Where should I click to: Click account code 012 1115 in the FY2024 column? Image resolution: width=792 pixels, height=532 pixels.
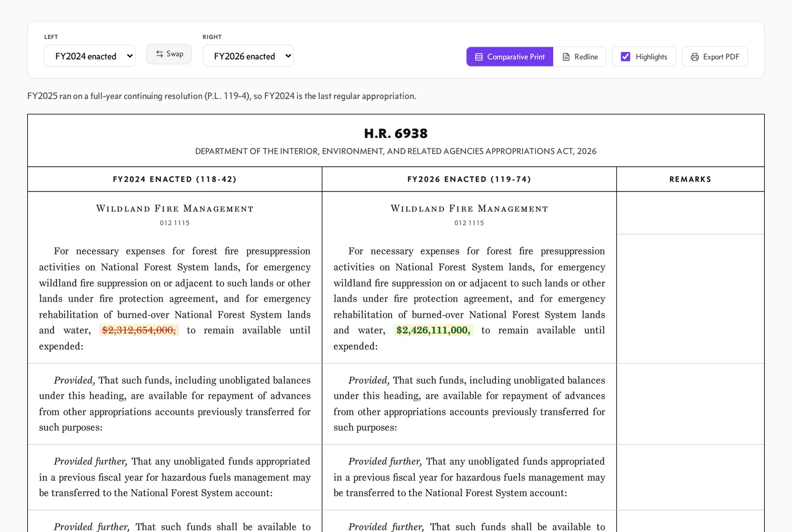175,223
